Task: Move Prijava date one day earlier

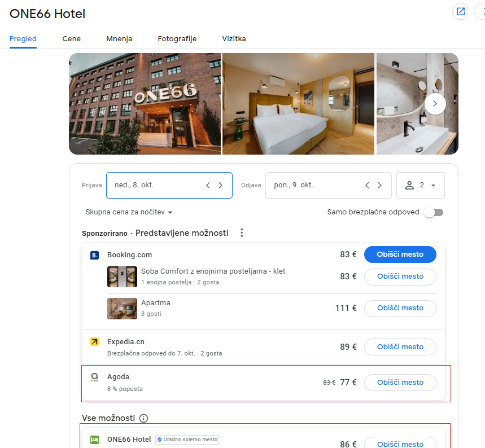Action: (208, 185)
